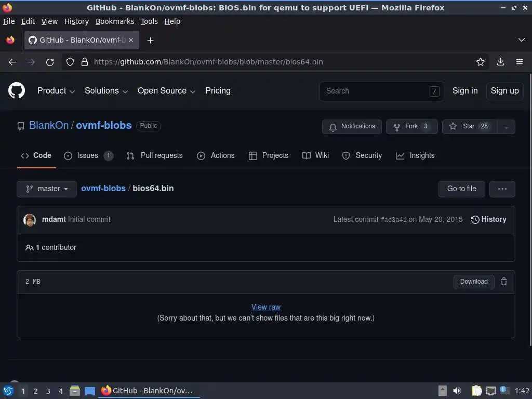Open the Edit menu
532x399 pixels.
coord(28,21)
